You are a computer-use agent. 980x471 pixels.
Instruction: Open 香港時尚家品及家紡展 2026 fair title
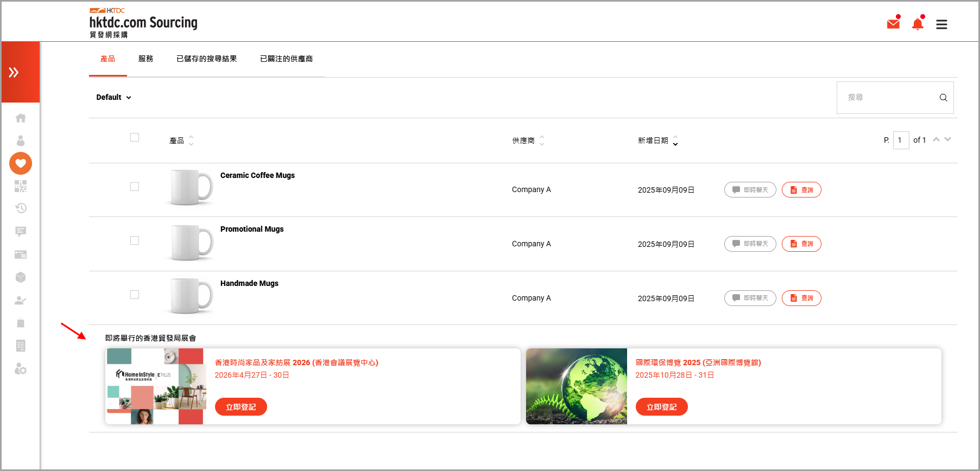point(296,362)
